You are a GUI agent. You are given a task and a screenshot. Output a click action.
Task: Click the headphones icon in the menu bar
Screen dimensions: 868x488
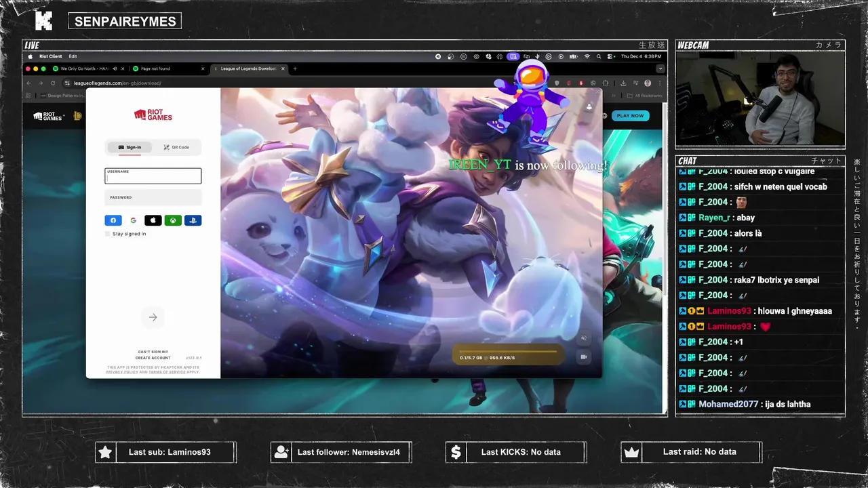click(500, 56)
